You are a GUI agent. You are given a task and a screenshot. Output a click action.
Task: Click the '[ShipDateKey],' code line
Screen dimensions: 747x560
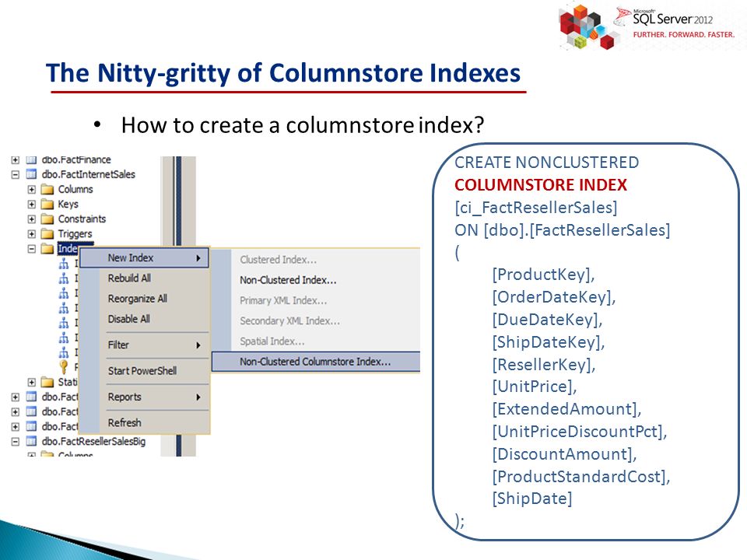click(549, 342)
